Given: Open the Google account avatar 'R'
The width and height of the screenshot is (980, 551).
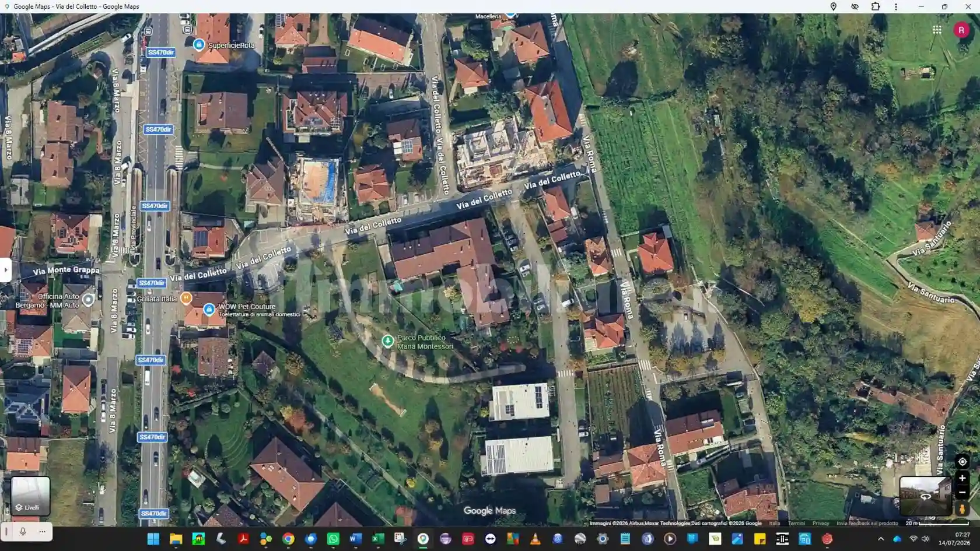Looking at the screenshot, I should click(961, 30).
